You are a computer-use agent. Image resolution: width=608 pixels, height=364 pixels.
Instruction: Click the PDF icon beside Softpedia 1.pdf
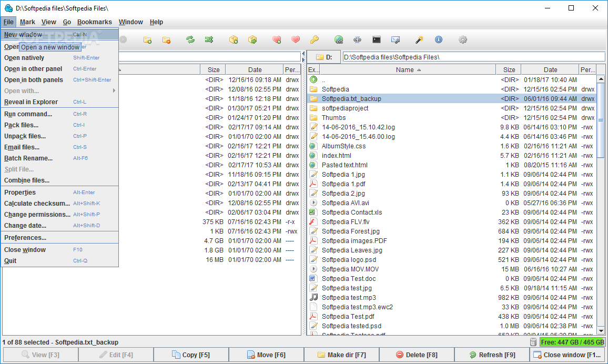(313, 184)
